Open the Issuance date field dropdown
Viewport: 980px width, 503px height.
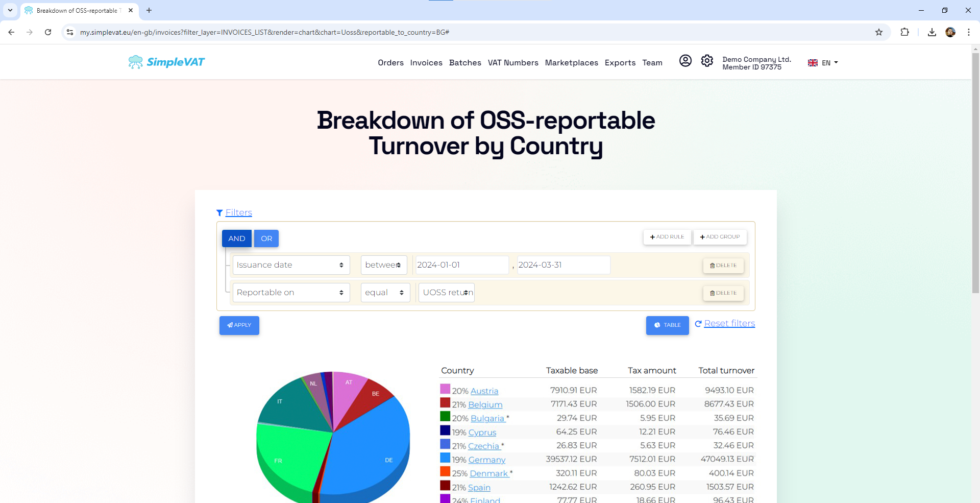[291, 265]
